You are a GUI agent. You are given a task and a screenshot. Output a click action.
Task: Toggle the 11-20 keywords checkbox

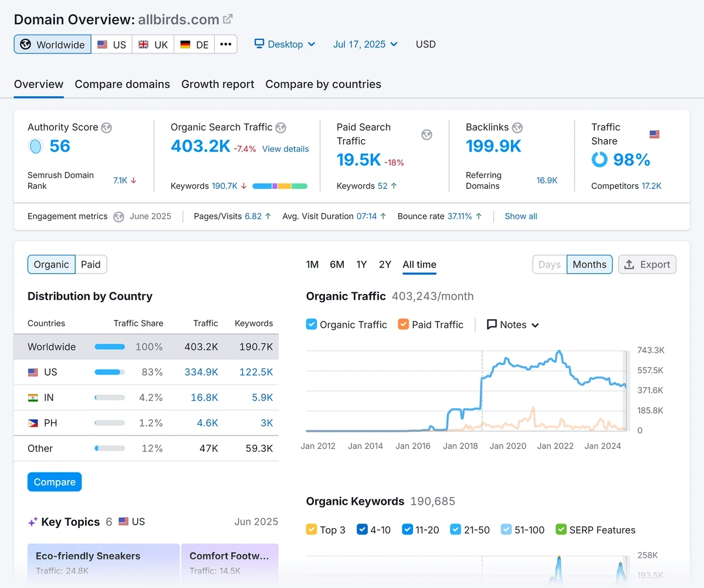[408, 529]
